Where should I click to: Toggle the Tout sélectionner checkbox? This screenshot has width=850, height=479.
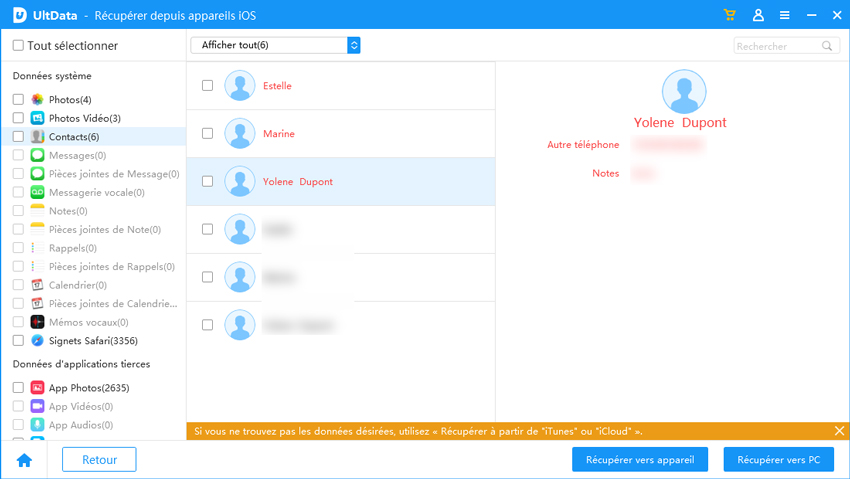pyautogui.click(x=18, y=46)
